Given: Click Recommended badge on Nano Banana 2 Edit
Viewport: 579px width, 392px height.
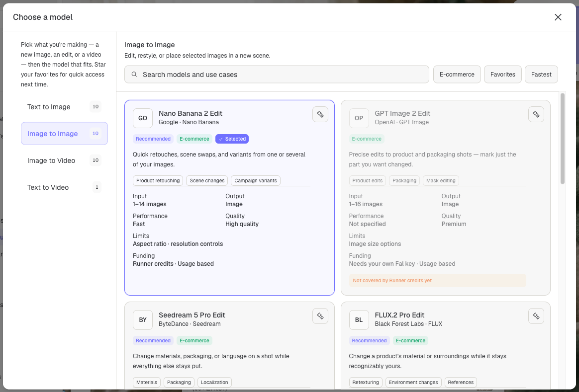Looking at the screenshot, I should 153,139.
